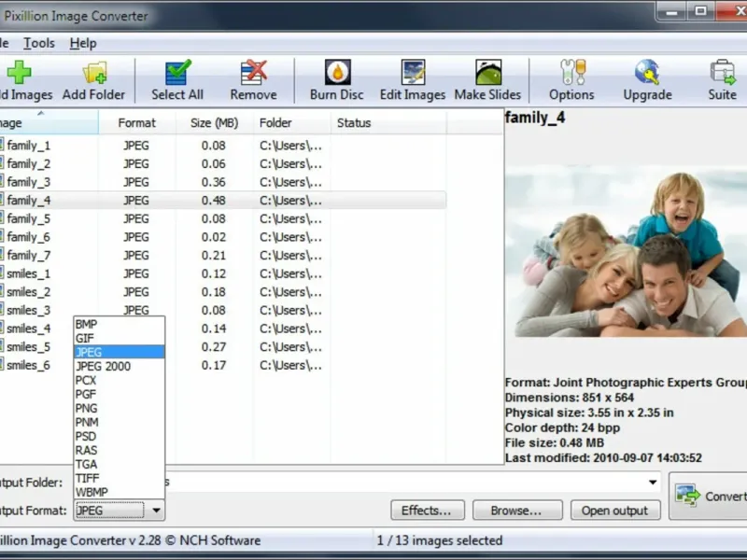
Task: Open the Options tools icon
Action: (x=572, y=73)
